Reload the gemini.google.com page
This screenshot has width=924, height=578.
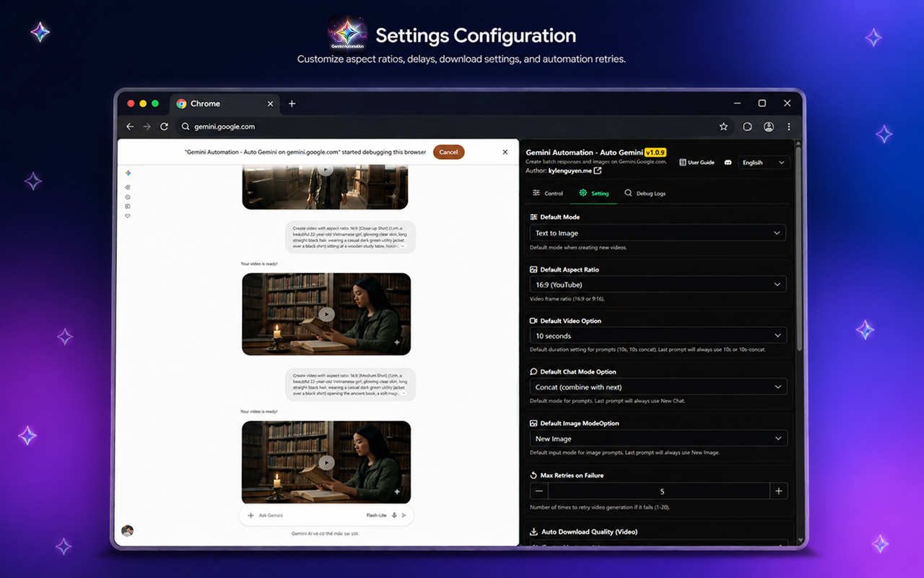[165, 126]
